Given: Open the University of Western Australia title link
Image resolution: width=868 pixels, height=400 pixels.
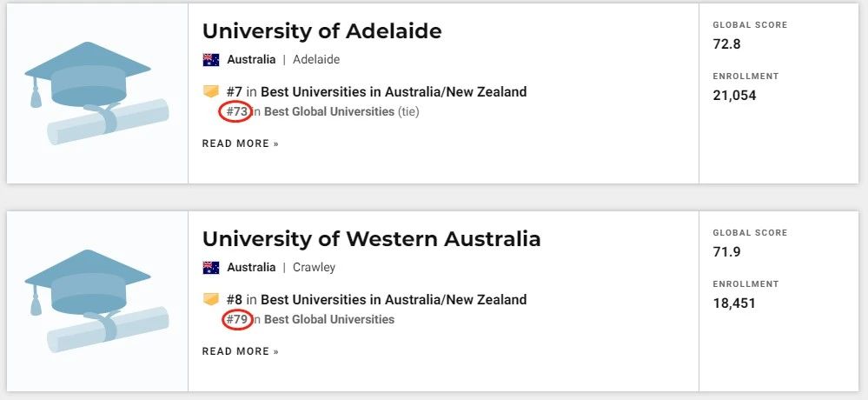Looking at the screenshot, I should 372,239.
